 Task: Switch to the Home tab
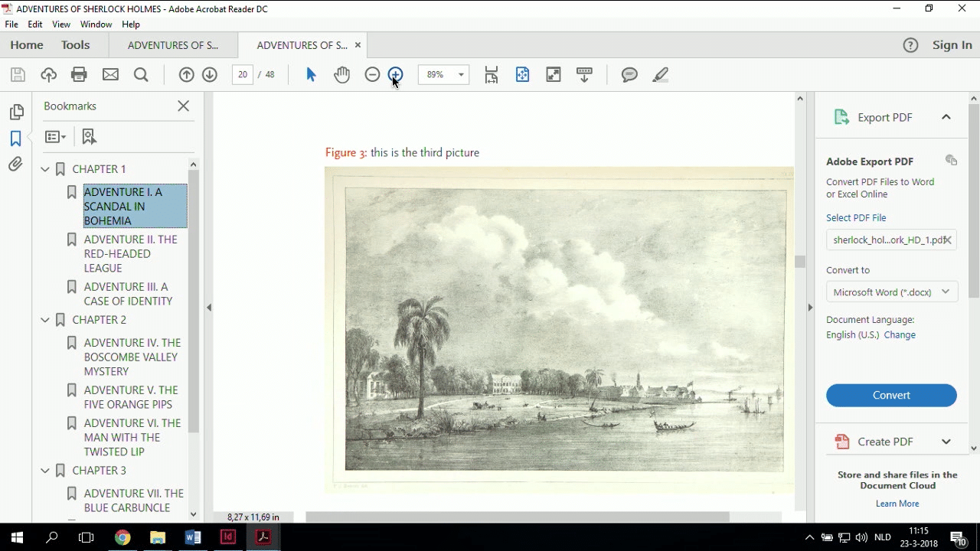(27, 45)
